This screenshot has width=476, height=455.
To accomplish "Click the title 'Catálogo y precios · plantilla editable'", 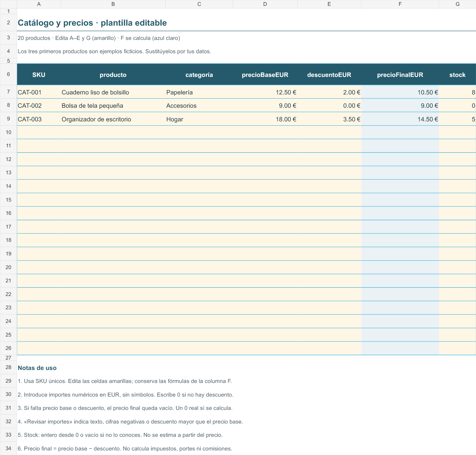I will point(92,23).
